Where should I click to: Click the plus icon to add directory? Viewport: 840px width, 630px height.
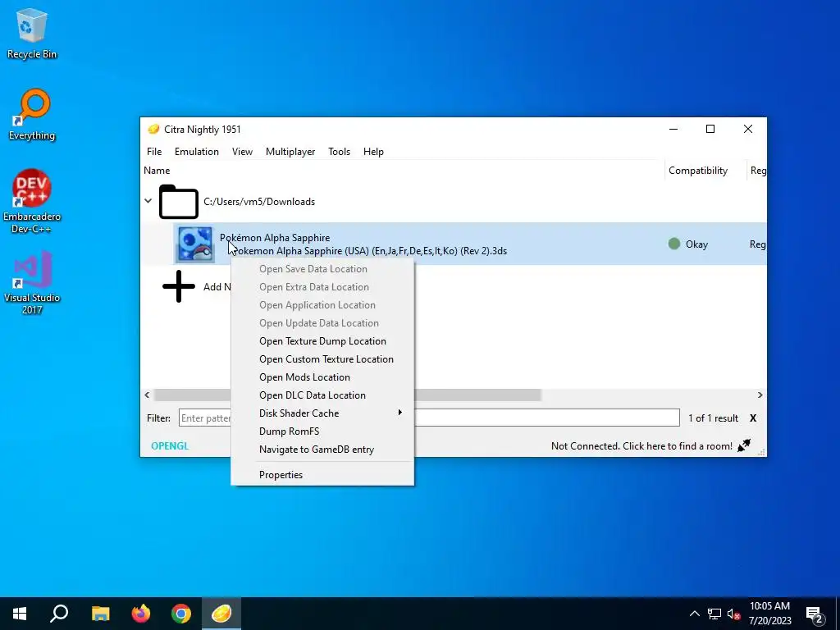click(x=179, y=286)
